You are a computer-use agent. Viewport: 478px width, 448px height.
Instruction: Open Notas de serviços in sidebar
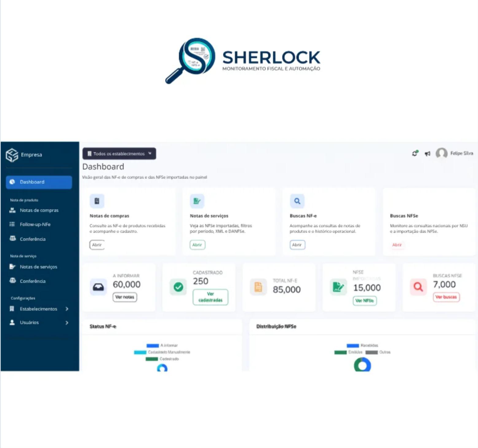[39, 267]
